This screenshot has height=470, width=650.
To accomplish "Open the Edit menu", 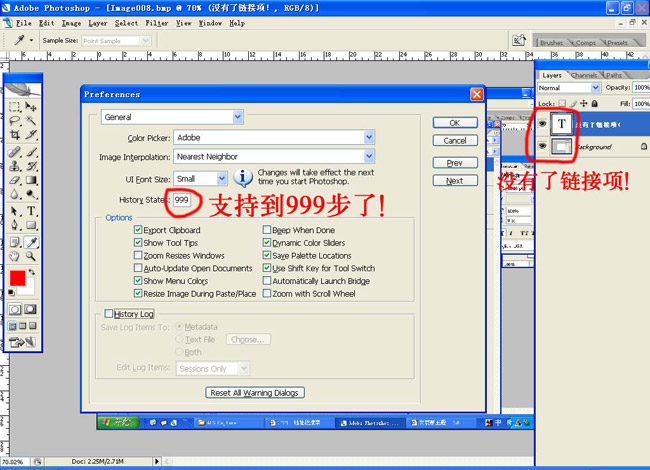I will (46, 23).
